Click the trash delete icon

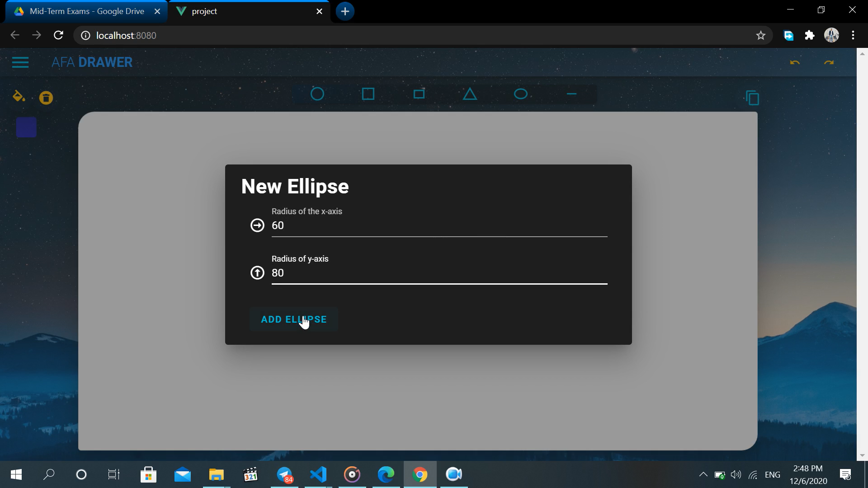(x=46, y=97)
